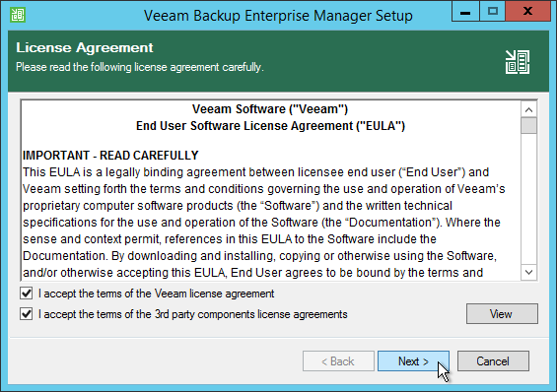Image resolution: width=557 pixels, height=392 pixels.
Task: Click the empty scrollbar track below the thumb
Action: (528, 199)
